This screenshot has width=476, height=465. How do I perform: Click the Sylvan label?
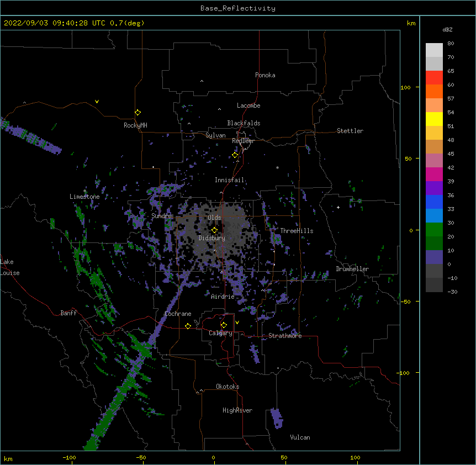click(x=215, y=135)
